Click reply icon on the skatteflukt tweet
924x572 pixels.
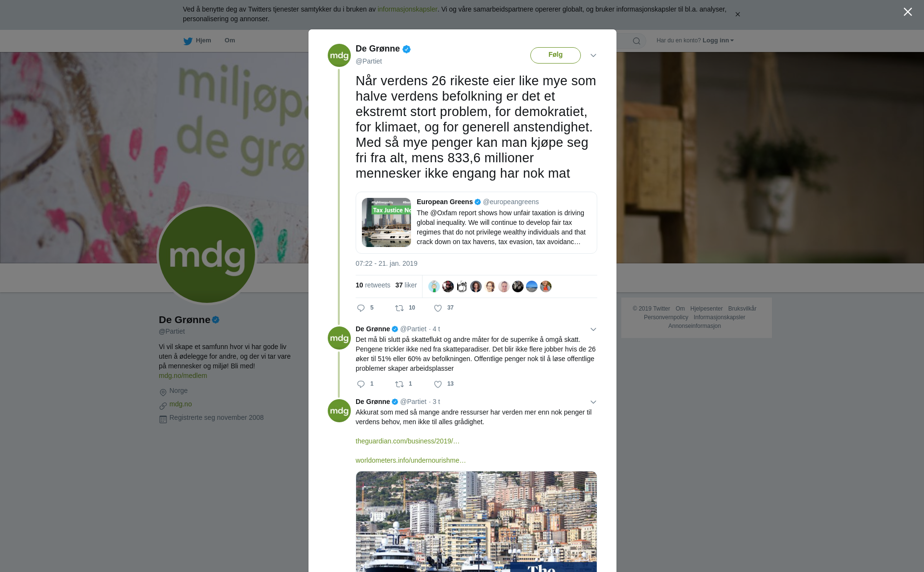(x=361, y=384)
